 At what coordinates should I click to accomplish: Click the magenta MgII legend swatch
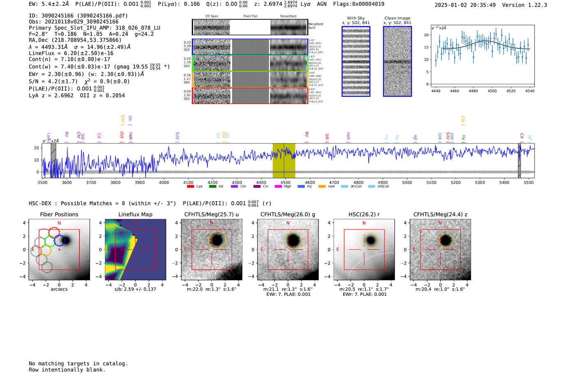click(279, 186)
